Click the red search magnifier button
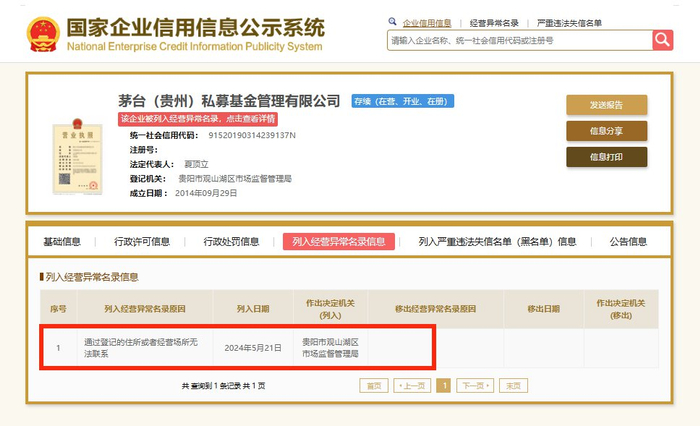The image size is (700, 426). click(662, 40)
